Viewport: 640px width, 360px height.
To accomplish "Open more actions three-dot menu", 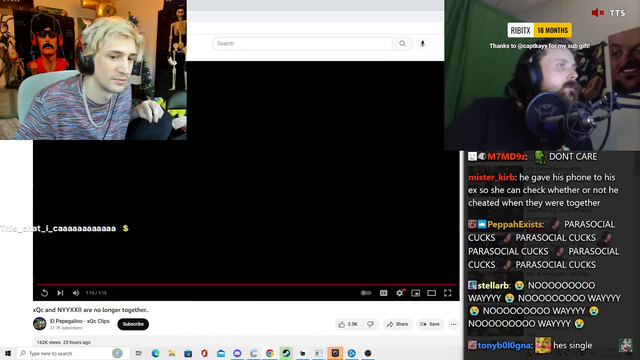I will (453, 324).
